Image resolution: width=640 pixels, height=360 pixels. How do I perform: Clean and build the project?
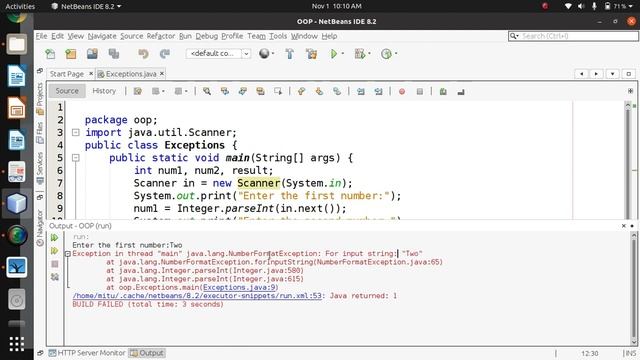311,54
